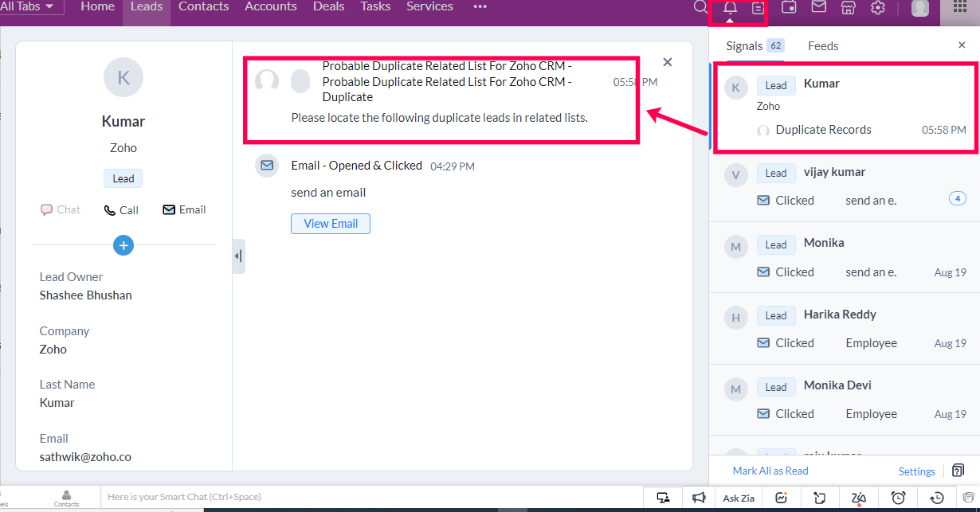Open the Setup gear icon
The height and width of the screenshot is (512, 980).
(878, 7)
